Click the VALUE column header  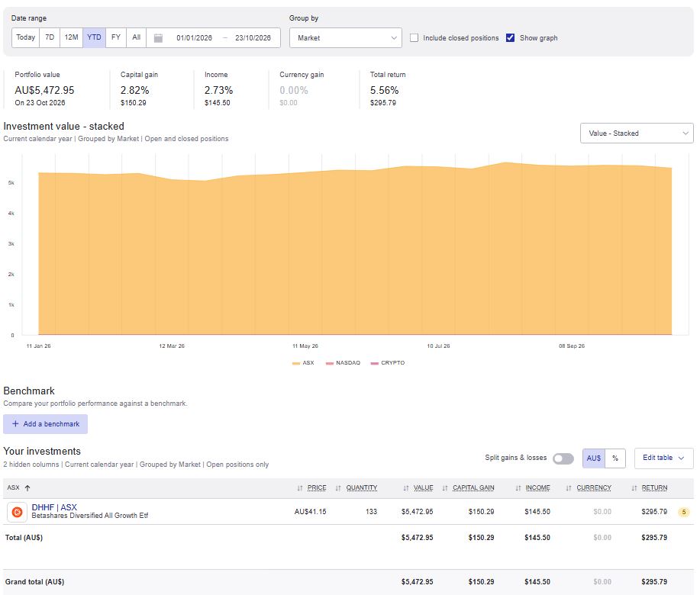pyautogui.click(x=423, y=488)
